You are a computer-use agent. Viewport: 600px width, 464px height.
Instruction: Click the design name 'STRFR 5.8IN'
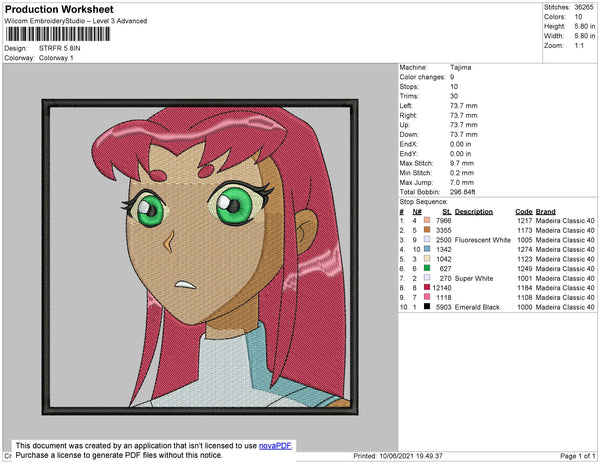coord(60,49)
